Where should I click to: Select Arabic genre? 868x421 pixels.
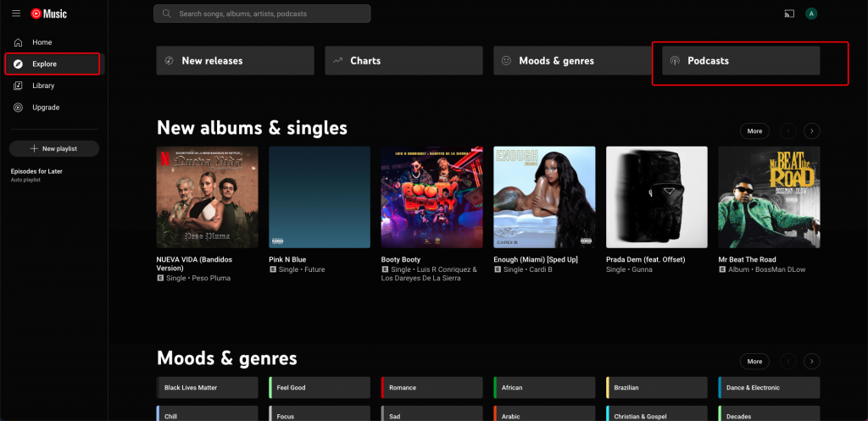[x=544, y=414]
